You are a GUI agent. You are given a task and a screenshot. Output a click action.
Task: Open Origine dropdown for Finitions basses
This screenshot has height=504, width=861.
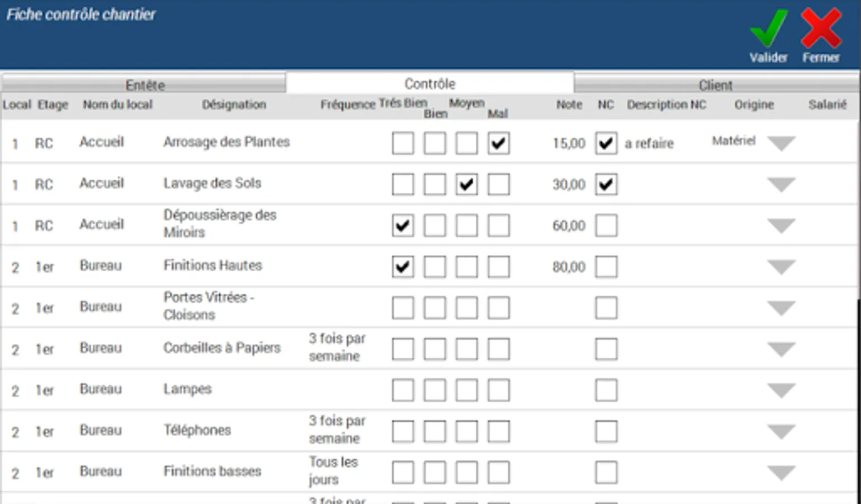tap(781, 473)
